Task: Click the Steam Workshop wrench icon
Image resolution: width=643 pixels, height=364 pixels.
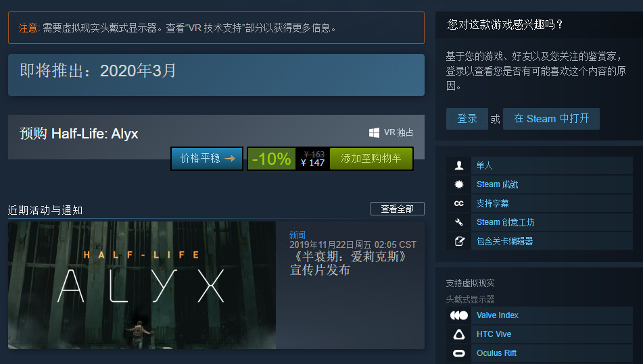Action: (x=459, y=222)
